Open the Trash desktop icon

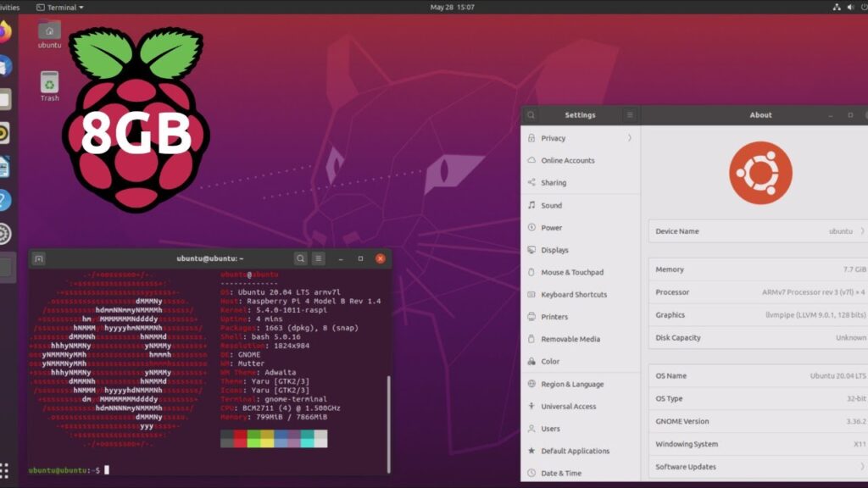pyautogui.click(x=50, y=86)
